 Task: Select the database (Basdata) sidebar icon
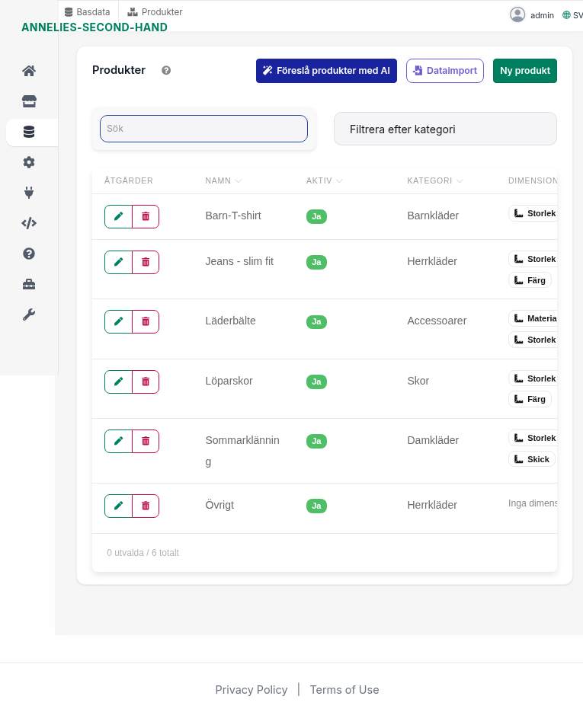[x=29, y=132]
